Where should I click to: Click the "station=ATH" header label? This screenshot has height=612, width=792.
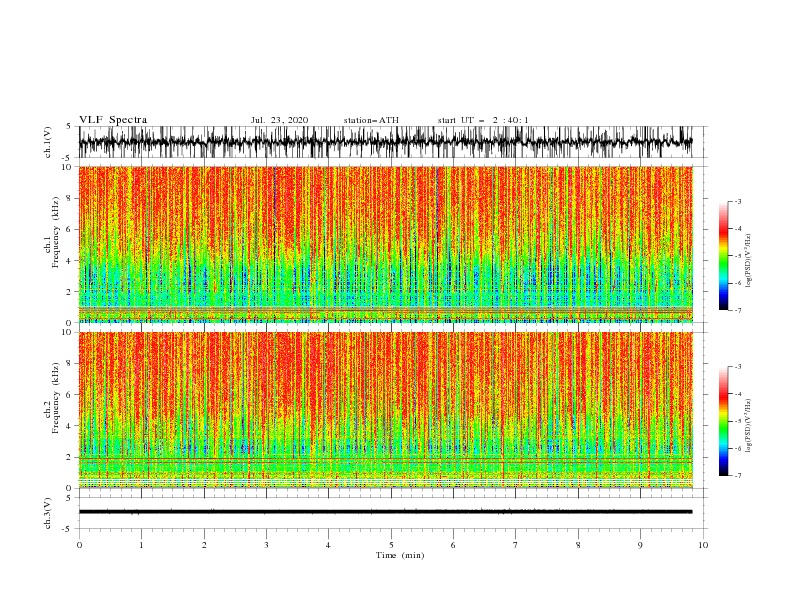tap(371, 120)
